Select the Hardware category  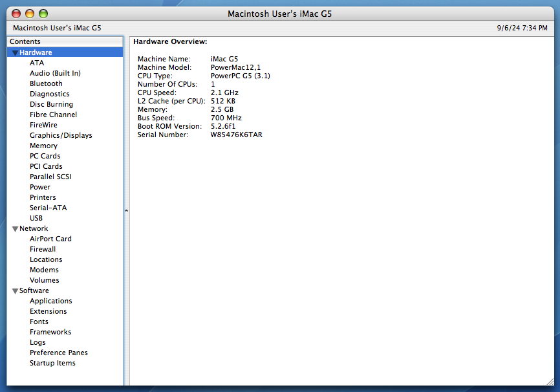tap(65, 52)
